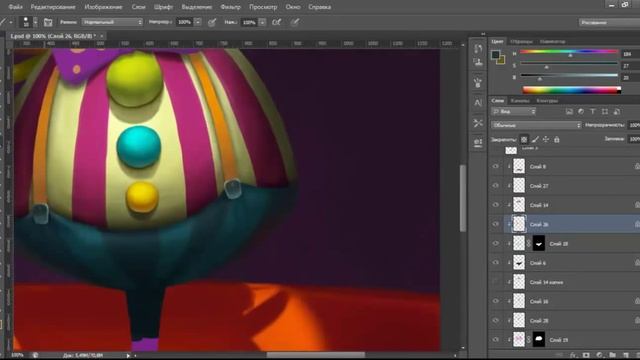Switch to the Цвет tab
Image resolution: width=640 pixels, height=360 pixels.
pos(497,41)
